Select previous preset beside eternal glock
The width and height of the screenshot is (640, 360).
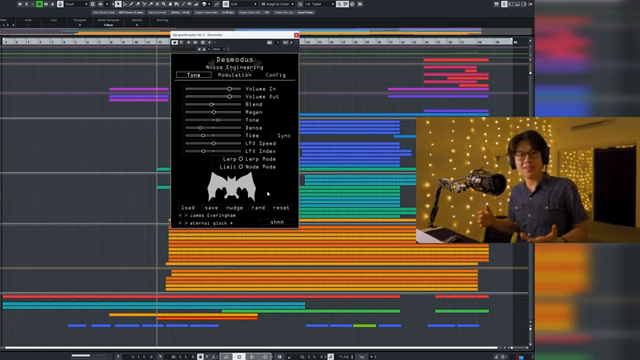click(180, 223)
